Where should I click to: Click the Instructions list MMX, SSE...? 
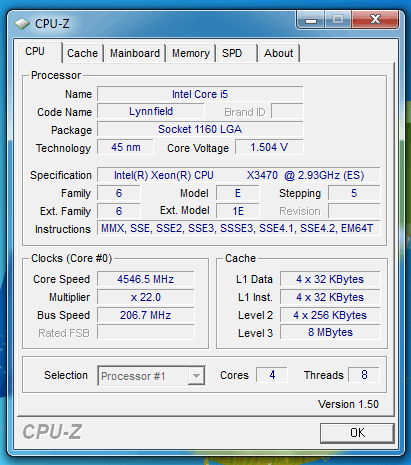click(239, 228)
